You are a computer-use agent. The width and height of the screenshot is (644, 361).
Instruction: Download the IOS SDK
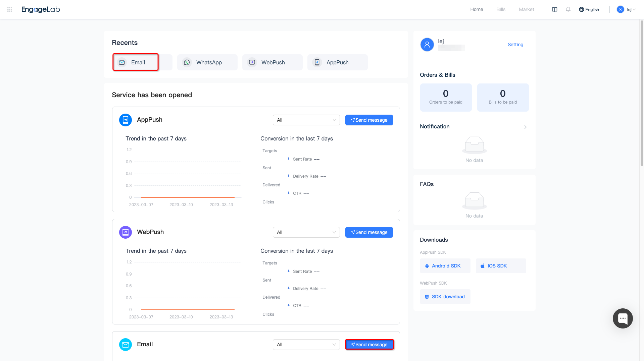(501, 266)
